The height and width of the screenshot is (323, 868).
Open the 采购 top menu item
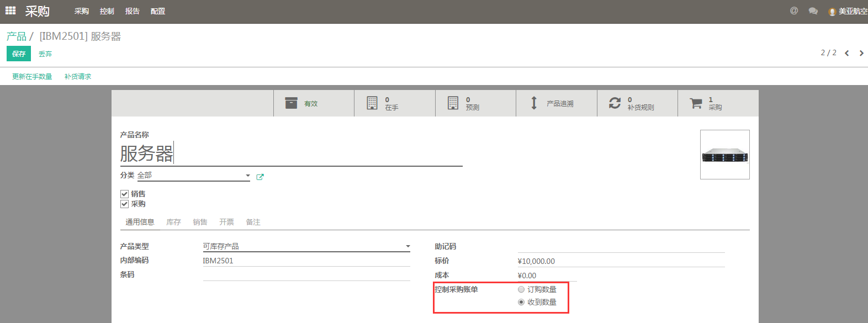click(82, 11)
